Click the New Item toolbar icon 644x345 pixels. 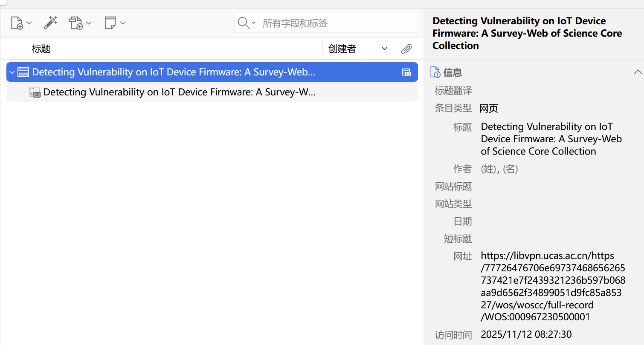point(17,23)
